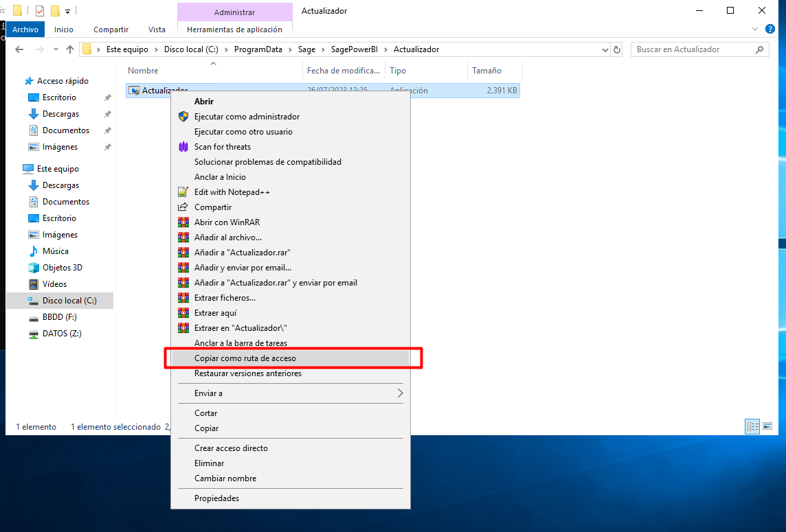Expand breadcrumb arrow after SagePowerBI
The image size is (786, 532).
(x=385, y=49)
